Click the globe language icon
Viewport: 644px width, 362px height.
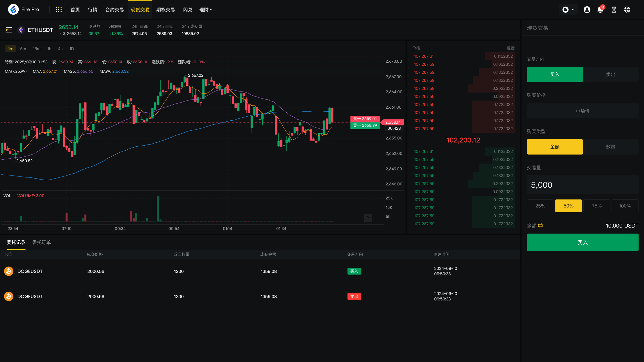pyautogui.click(x=627, y=10)
